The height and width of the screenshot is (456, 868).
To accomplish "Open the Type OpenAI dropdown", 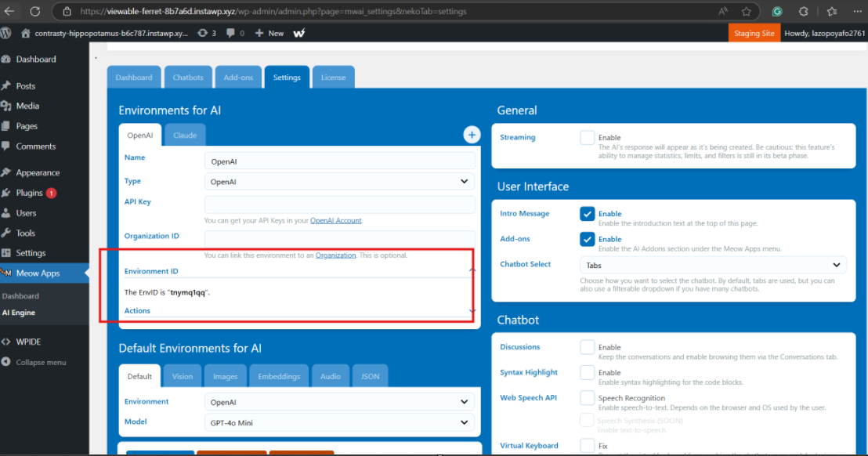I will click(x=339, y=182).
